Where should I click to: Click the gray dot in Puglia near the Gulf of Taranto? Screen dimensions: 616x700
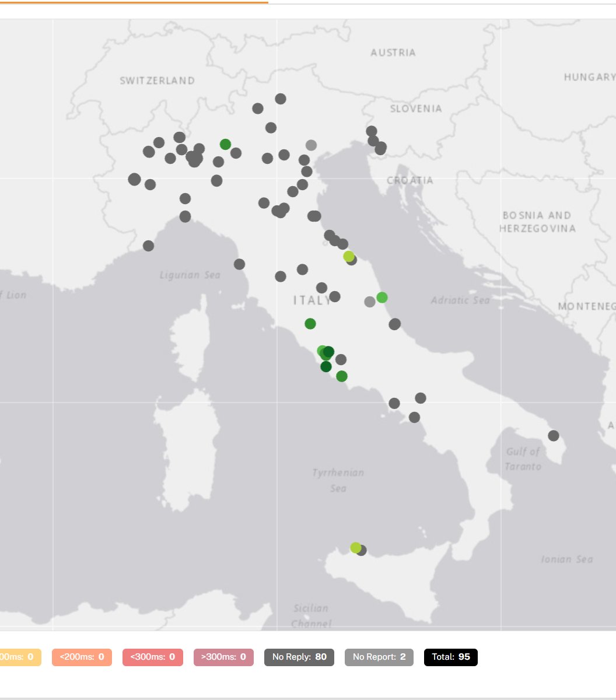553,435
